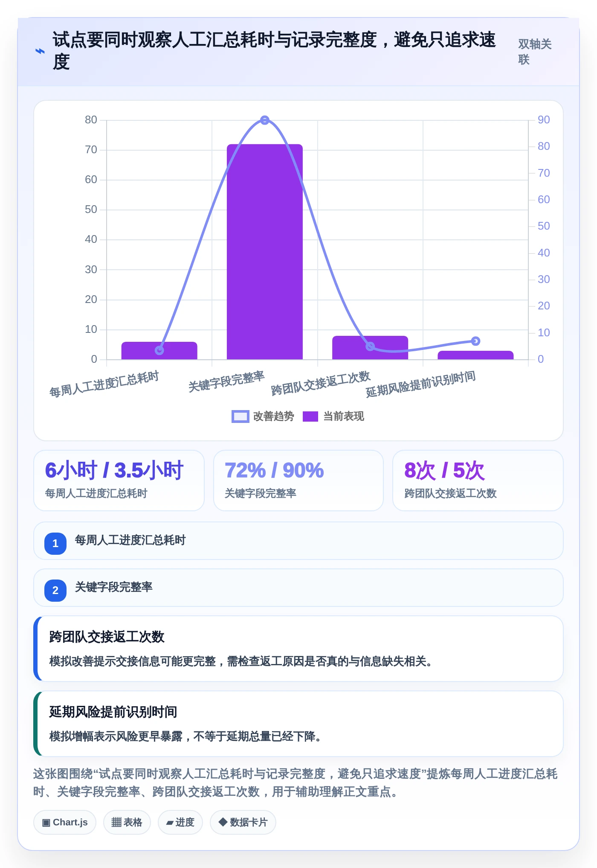Click the note text 模拟增幅表示风险更早暴露
This screenshot has width=597, height=868.
(185, 737)
